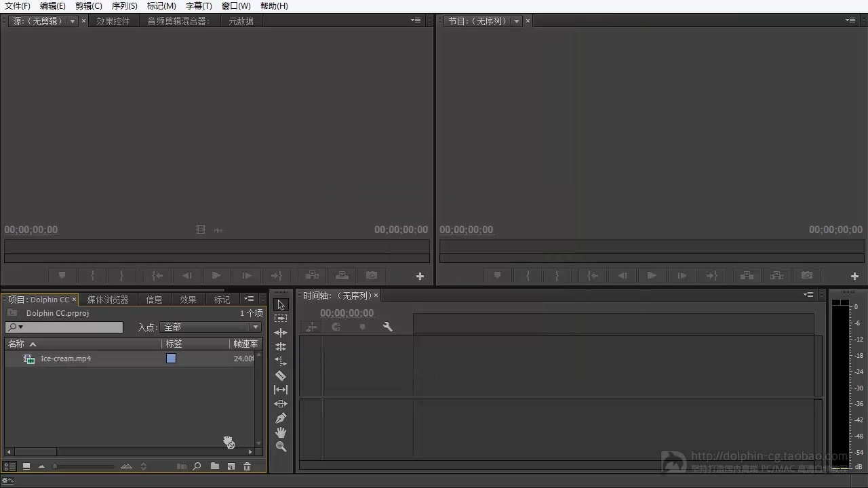
Task: Click the project panel search field
Action: pos(64,327)
